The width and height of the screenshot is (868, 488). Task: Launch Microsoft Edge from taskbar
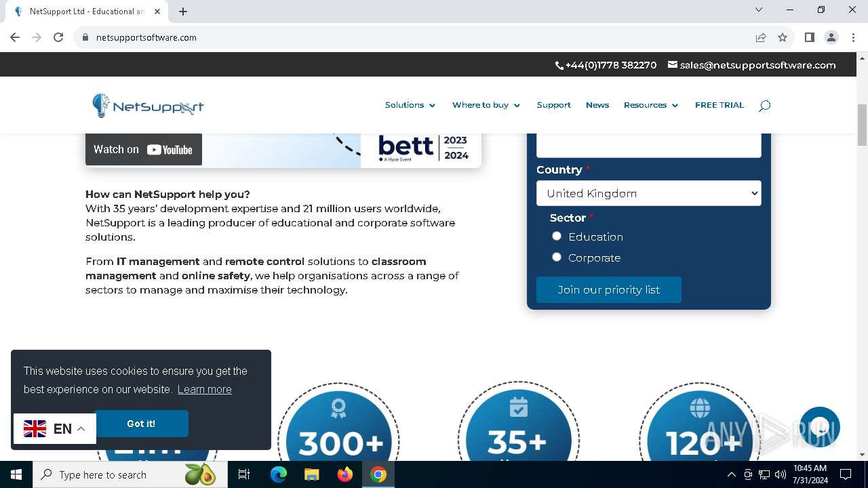click(x=279, y=474)
